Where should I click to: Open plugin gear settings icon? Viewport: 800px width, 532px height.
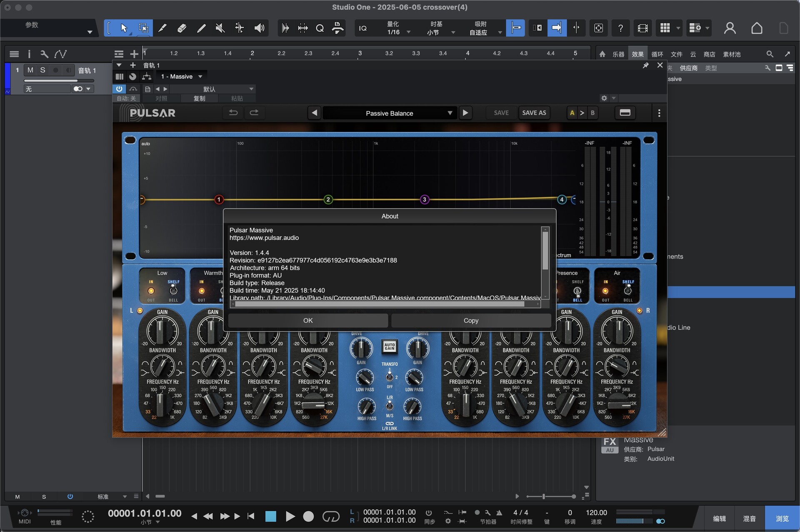[604, 98]
